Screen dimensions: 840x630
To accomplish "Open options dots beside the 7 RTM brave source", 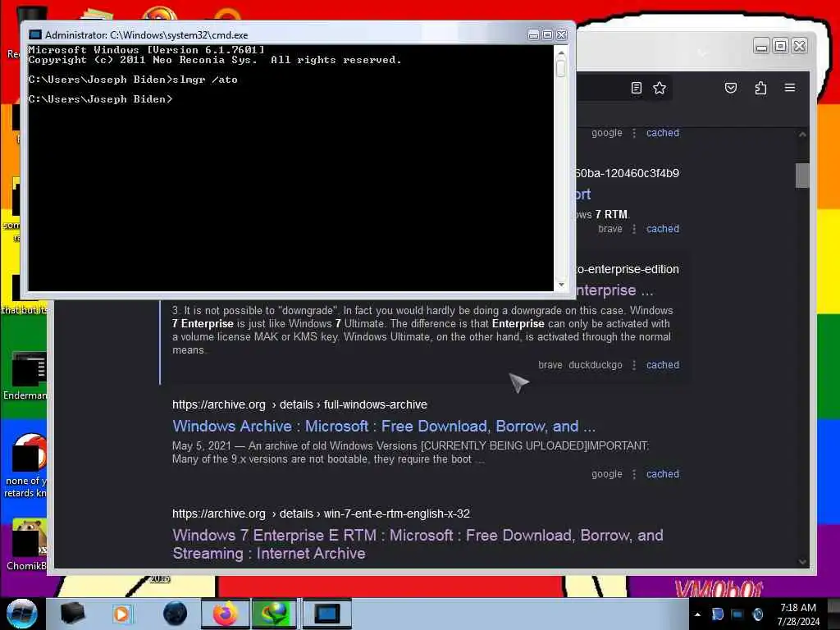I will coord(634,229).
